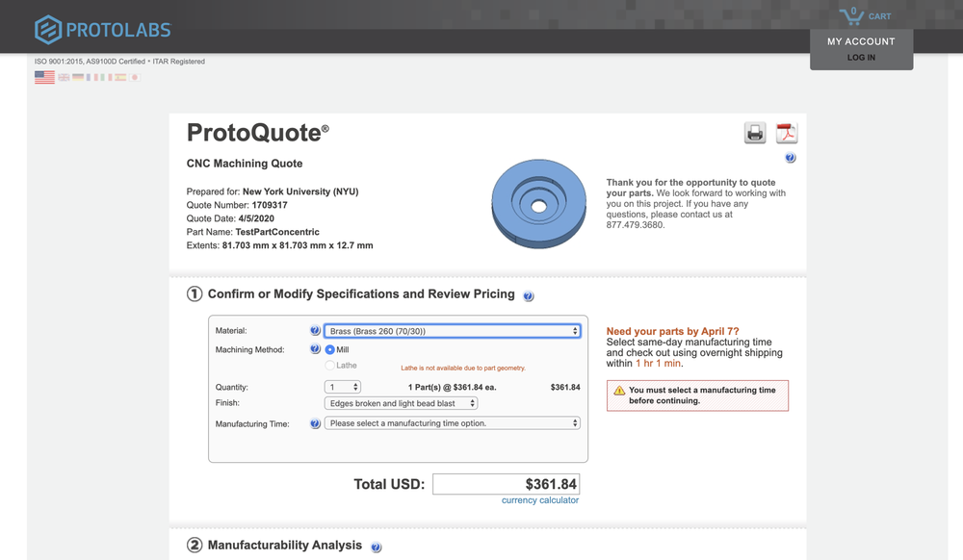The width and height of the screenshot is (963, 560).
Task: Open help next to Confirm or Modify Specifications
Action: [x=528, y=295]
